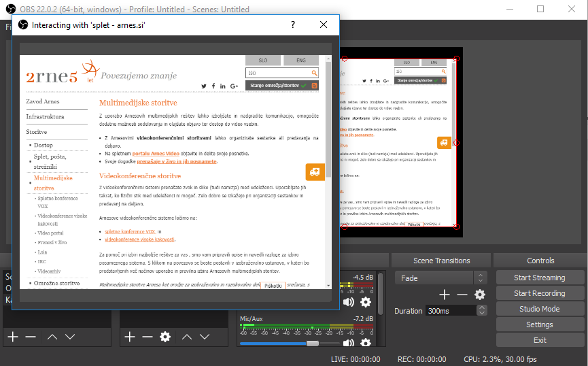Move scene up arrow in Scenes panel
Viewport: 588px width, 366px height.
52,337
